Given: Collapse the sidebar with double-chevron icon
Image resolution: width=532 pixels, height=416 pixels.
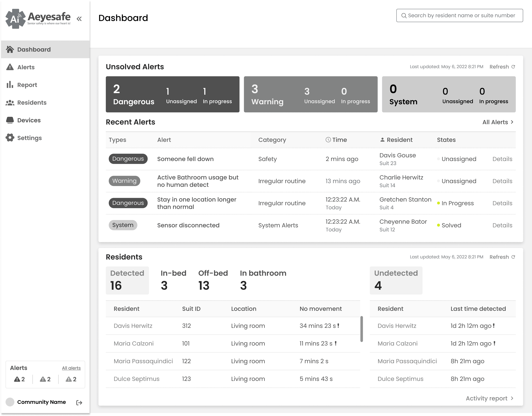Looking at the screenshot, I should click(79, 19).
